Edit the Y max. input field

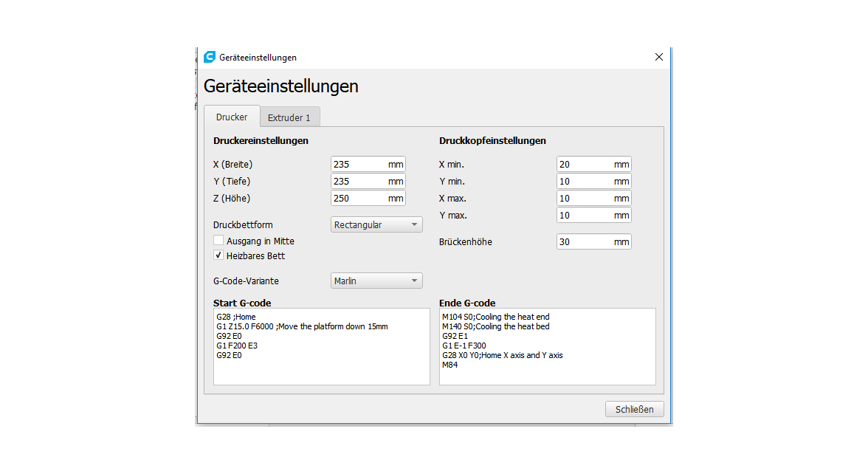585,216
